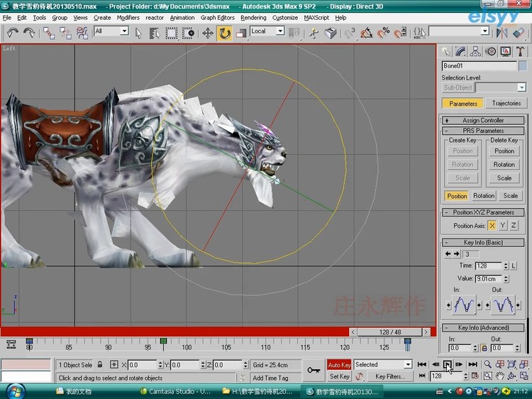The height and width of the screenshot is (399, 532).
Task: Open the Key Filters dialog
Action: [390, 376]
